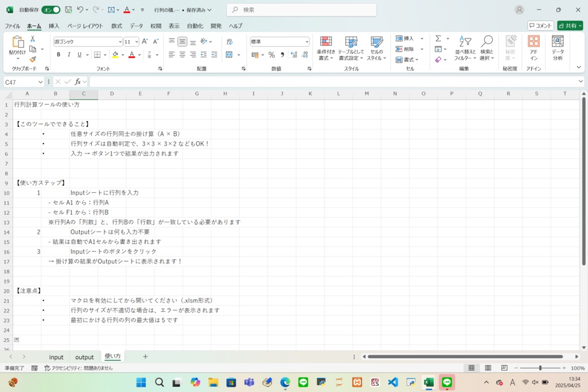Screen dimensions: 588x392
Task: Select the Analyze Data (データ分析) icon
Action: (556, 49)
